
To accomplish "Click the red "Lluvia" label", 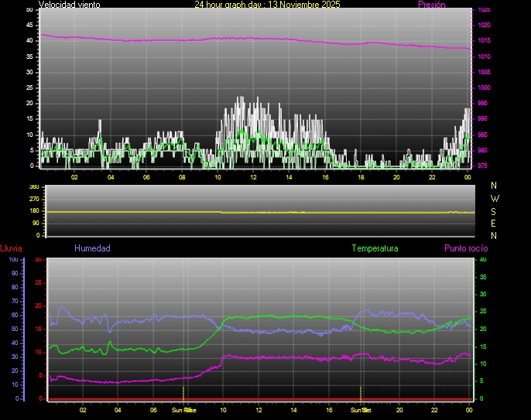I will point(11,248).
